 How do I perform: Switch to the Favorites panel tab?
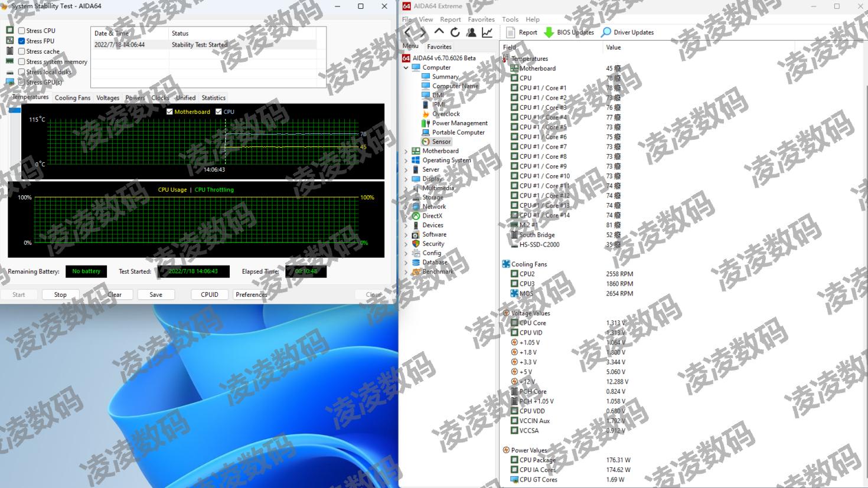[x=439, y=47]
